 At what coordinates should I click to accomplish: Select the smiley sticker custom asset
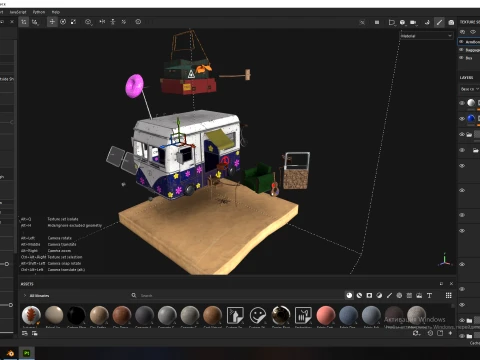coord(258,315)
